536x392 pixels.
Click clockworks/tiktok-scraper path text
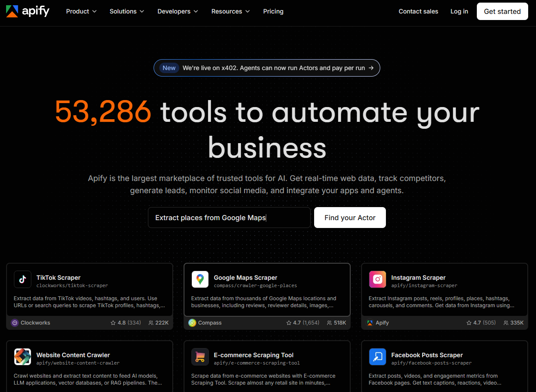(x=72, y=286)
